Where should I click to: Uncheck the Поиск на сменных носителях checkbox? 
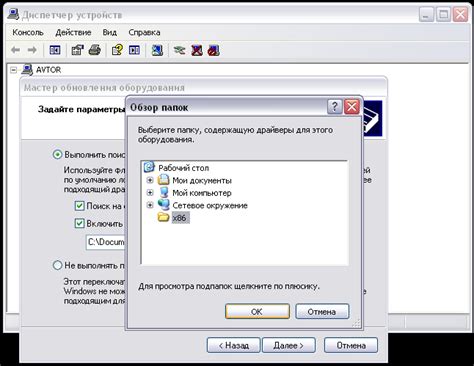[x=79, y=206]
